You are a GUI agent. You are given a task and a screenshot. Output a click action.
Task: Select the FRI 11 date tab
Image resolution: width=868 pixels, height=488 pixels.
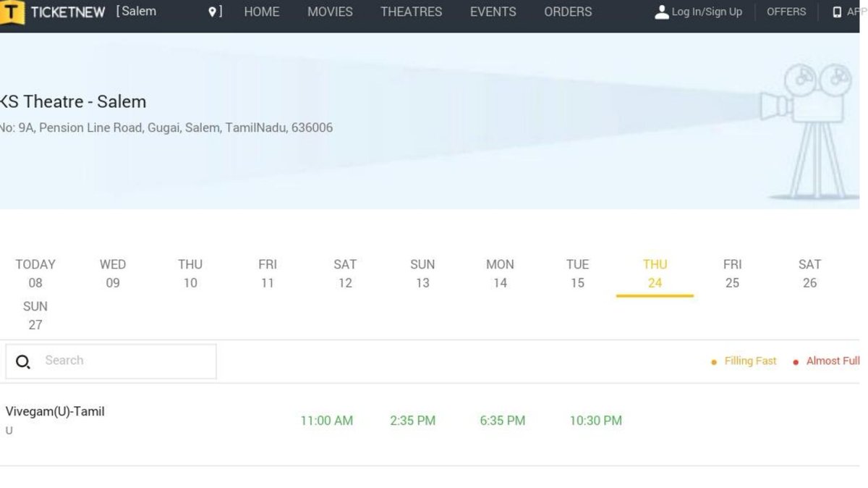(x=268, y=274)
